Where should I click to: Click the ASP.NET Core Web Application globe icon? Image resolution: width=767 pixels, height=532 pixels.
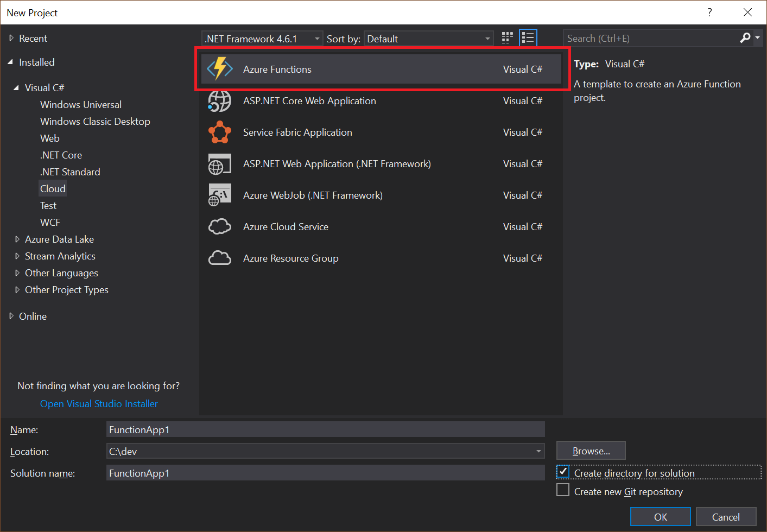(x=220, y=101)
